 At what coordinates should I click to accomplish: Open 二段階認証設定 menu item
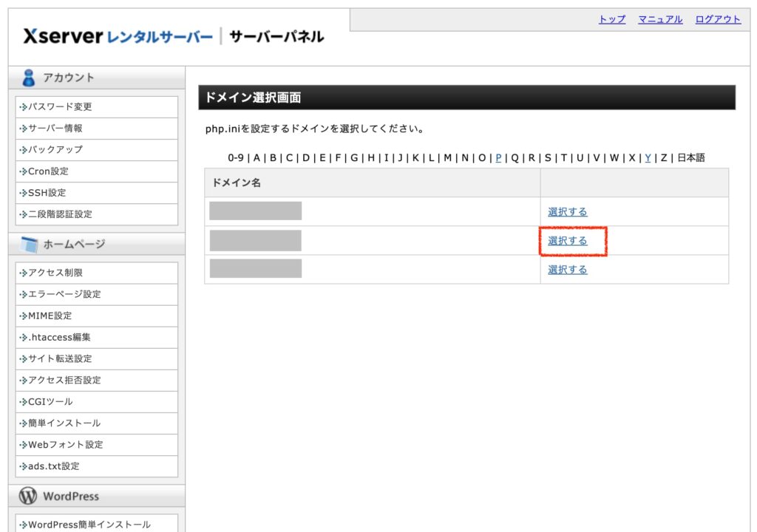coord(97,214)
